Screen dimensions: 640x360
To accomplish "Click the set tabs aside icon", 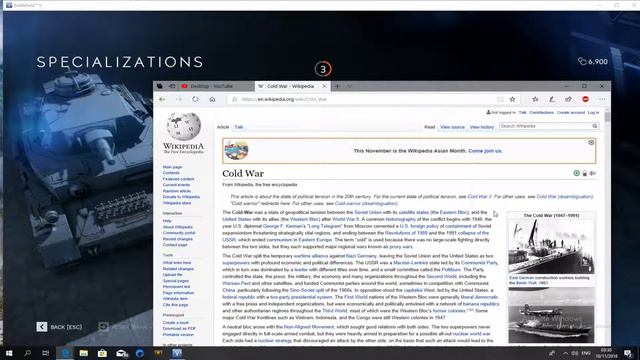I will click(172, 86).
